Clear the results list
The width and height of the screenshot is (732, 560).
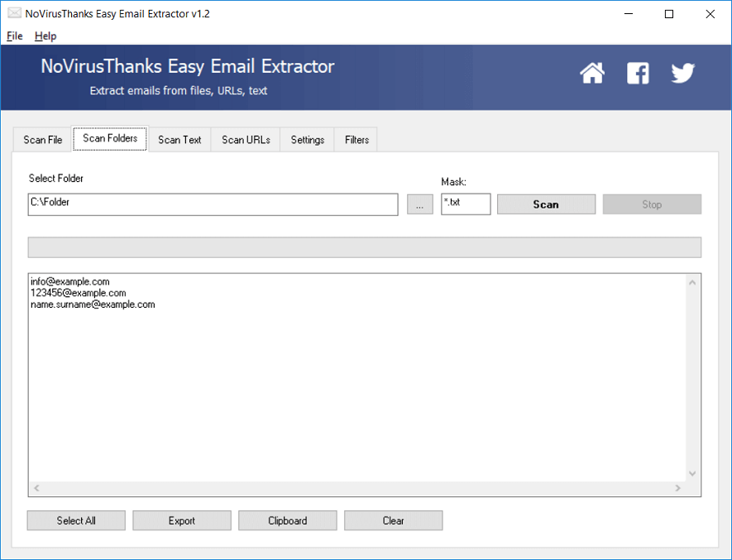(394, 521)
